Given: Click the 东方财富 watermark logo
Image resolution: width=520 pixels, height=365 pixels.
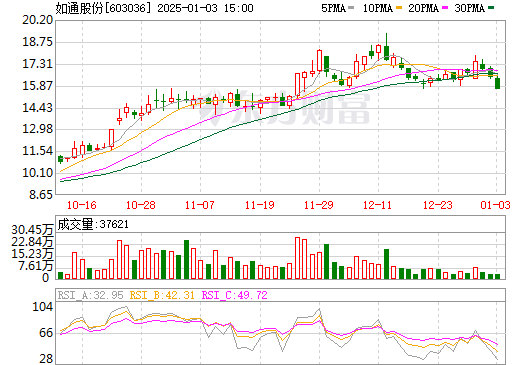Looking at the screenshot, I should coord(284,107).
